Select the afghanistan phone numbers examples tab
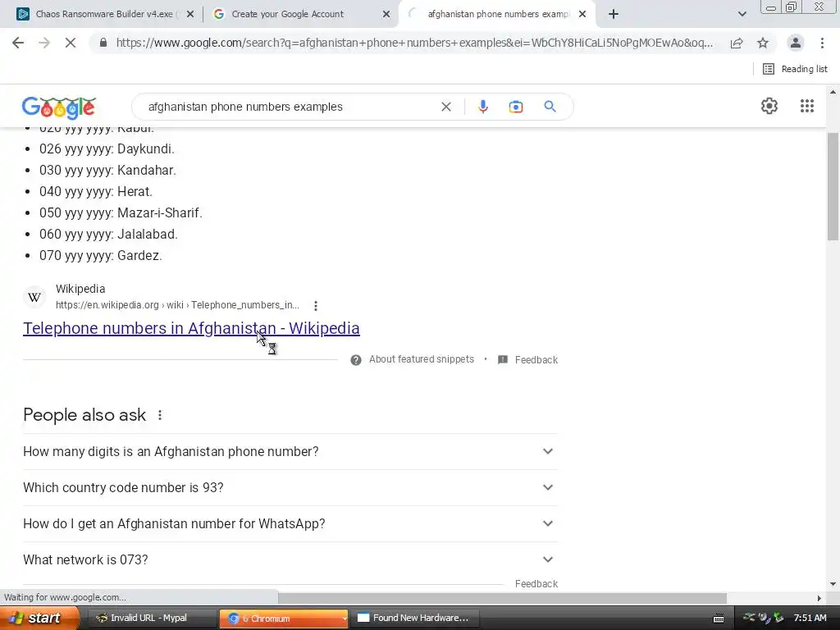 pos(498,14)
